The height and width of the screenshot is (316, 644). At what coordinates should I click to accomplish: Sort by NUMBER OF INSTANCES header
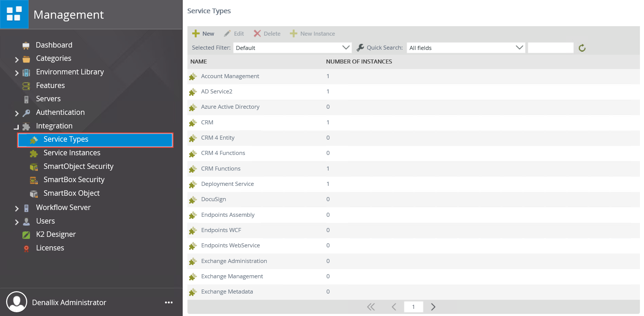point(359,62)
